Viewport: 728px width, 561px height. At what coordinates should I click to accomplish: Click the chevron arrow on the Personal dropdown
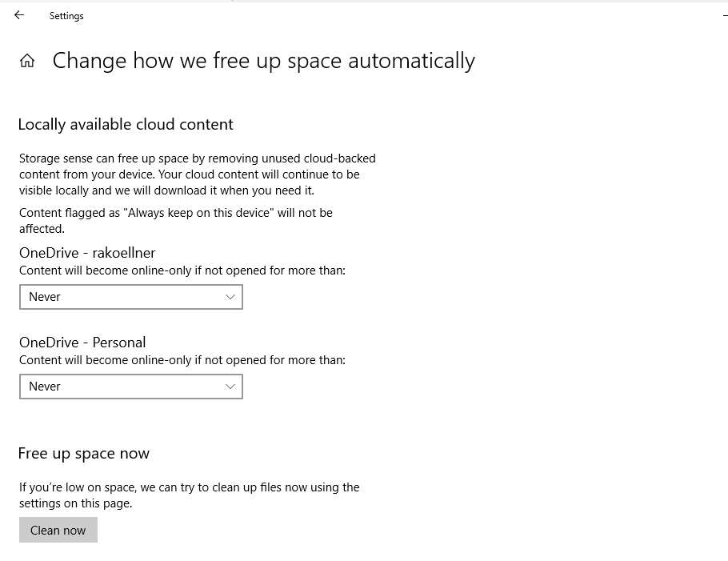click(x=230, y=387)
